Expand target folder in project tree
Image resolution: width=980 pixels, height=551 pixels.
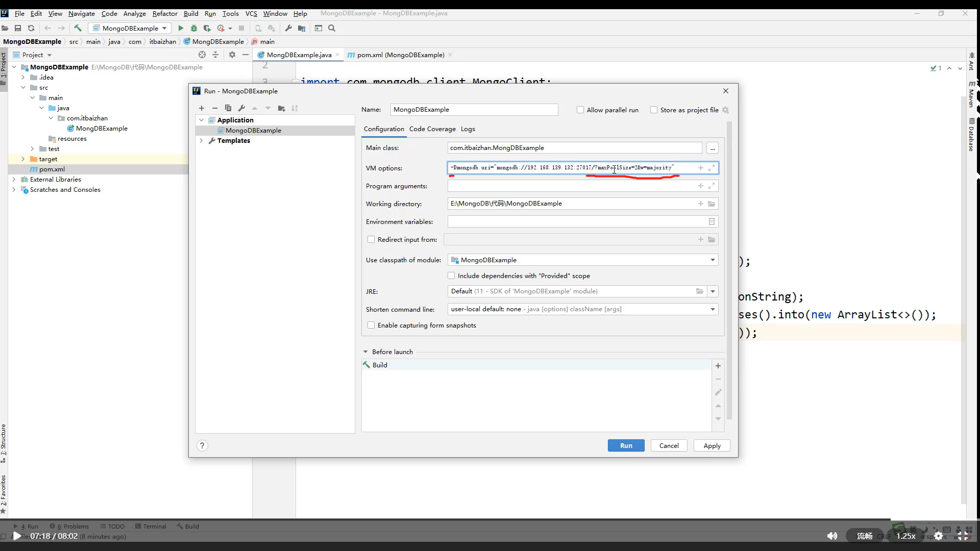pos(23,159)
